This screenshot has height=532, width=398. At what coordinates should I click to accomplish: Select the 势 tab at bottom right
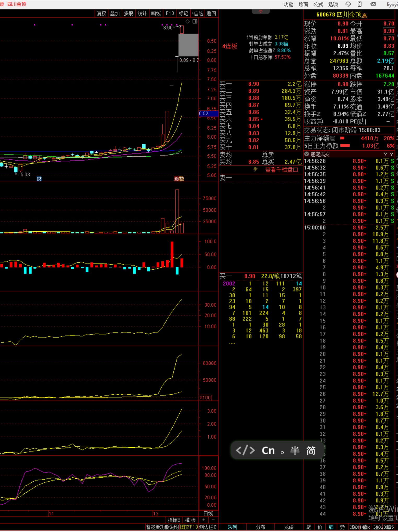[x=342, y=527]
